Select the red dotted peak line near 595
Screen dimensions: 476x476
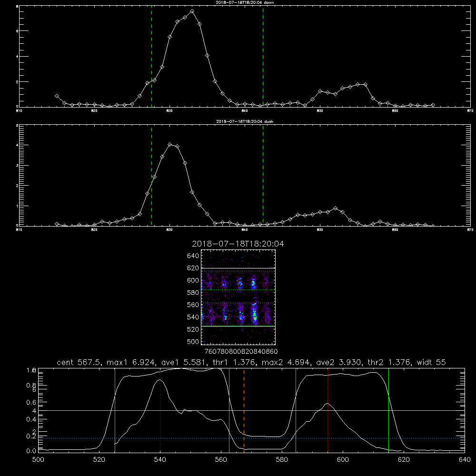327,410
